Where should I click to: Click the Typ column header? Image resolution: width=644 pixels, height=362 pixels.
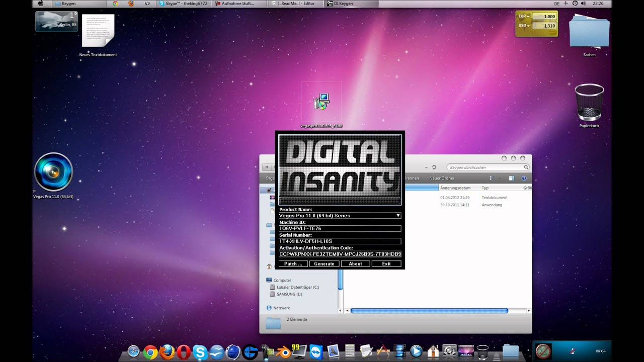point(501,188)
